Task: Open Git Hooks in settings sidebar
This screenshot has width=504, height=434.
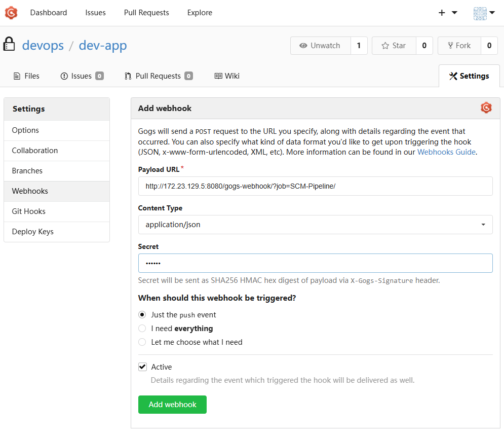Action: (x=29, y=211)
